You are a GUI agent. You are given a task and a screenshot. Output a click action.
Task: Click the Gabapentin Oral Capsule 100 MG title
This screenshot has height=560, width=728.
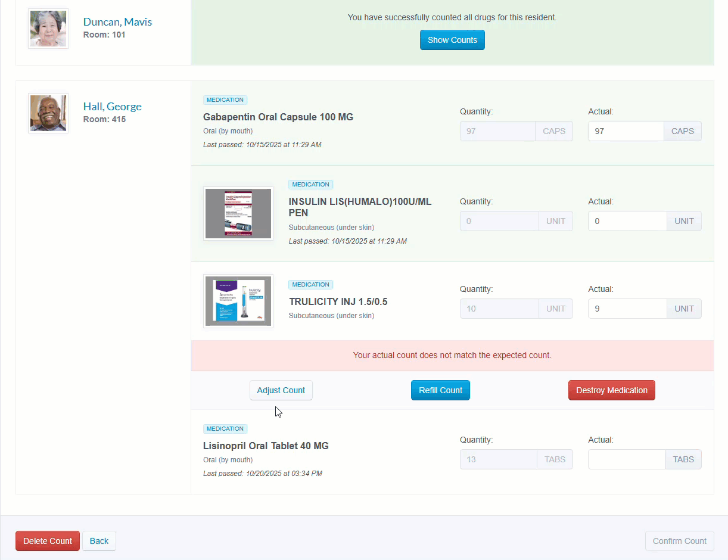tap(278, 117)
